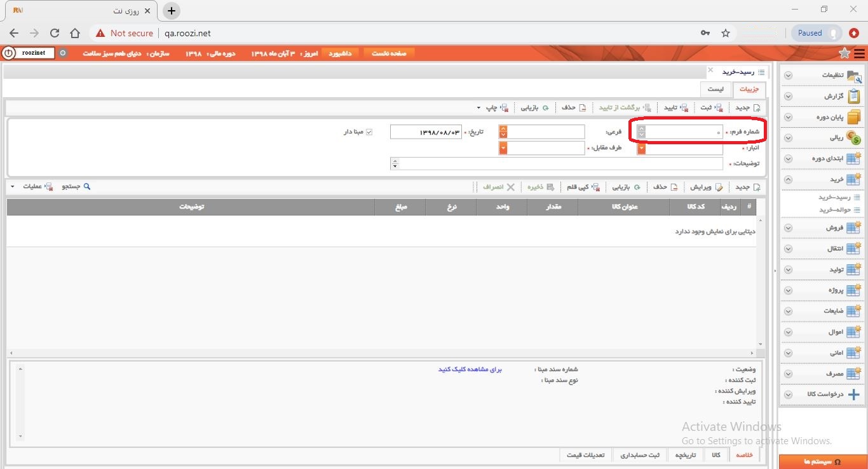Viewport: 868px width, 469px height.
Task: Click the تاریخ date field
Action: (426, 132)
